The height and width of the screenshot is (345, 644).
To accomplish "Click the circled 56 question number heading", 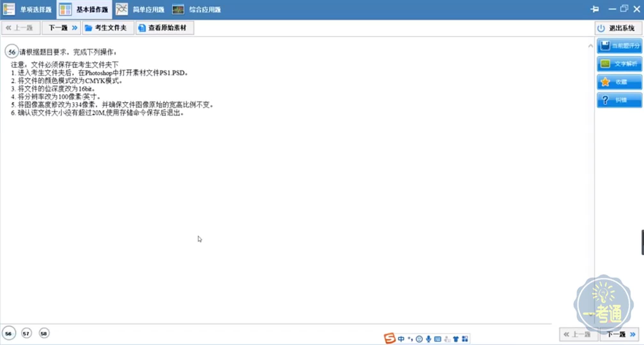I will (12, 52).
